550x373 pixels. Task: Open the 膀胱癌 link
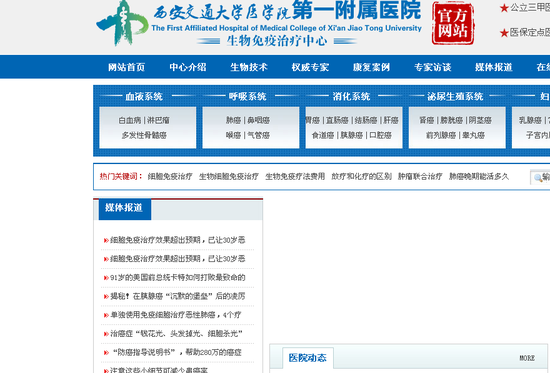point(451,120)
